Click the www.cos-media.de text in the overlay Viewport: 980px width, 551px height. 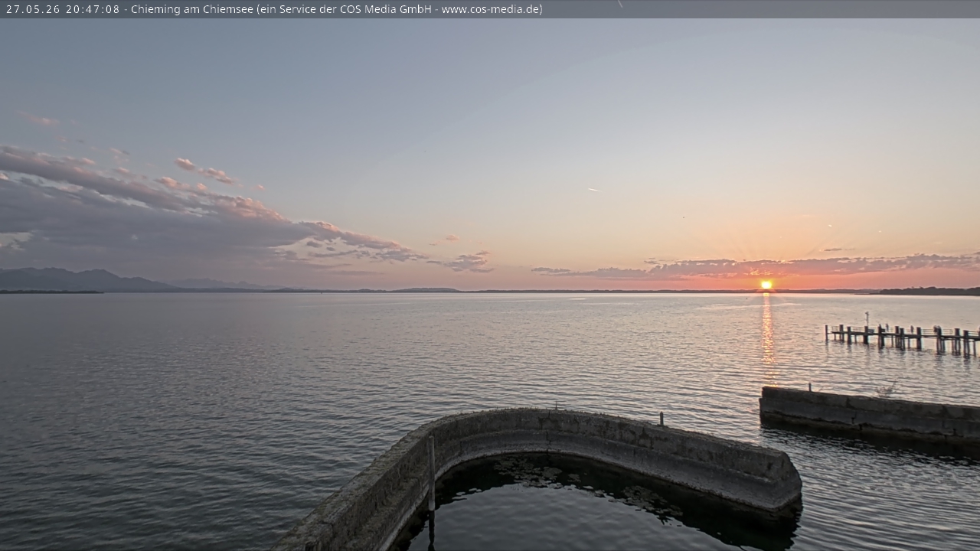point(490,9)
